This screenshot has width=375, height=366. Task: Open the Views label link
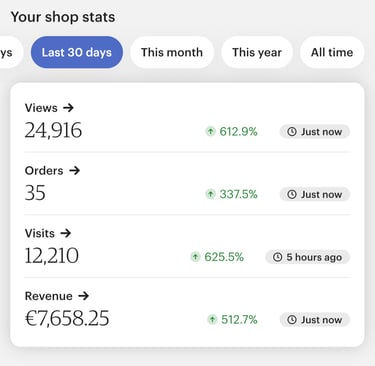coord(41,108)
